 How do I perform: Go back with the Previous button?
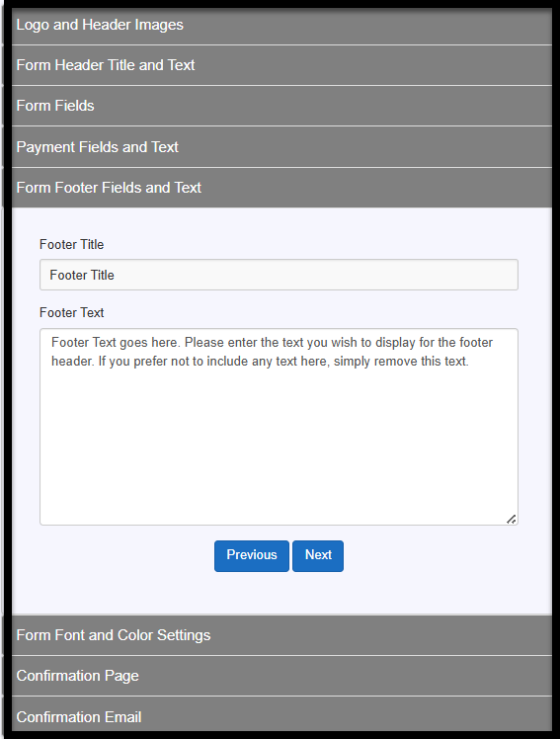[252, 556]
